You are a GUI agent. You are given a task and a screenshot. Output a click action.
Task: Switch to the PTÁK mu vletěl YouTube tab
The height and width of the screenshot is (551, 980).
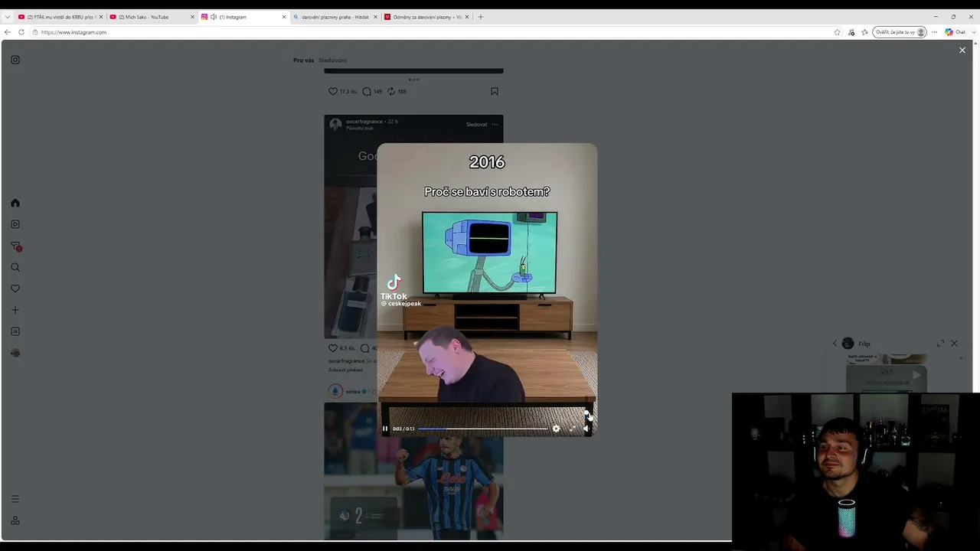[x=60, y=17]
